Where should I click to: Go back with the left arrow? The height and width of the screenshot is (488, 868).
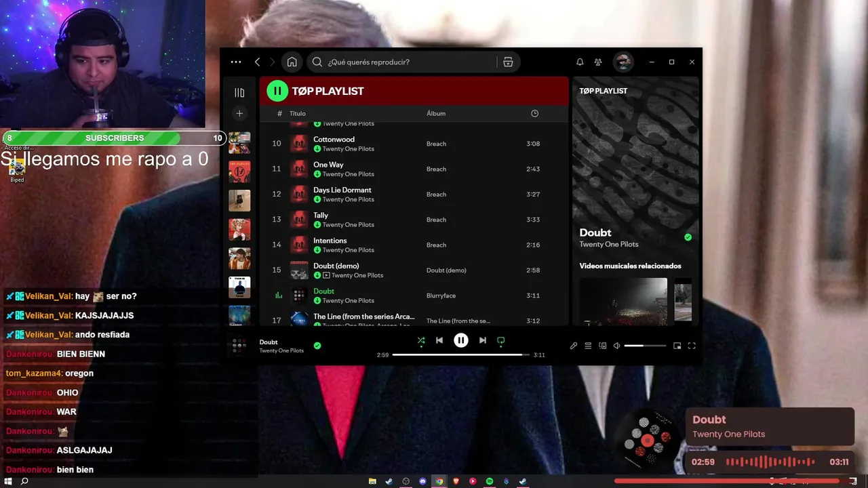257,62
